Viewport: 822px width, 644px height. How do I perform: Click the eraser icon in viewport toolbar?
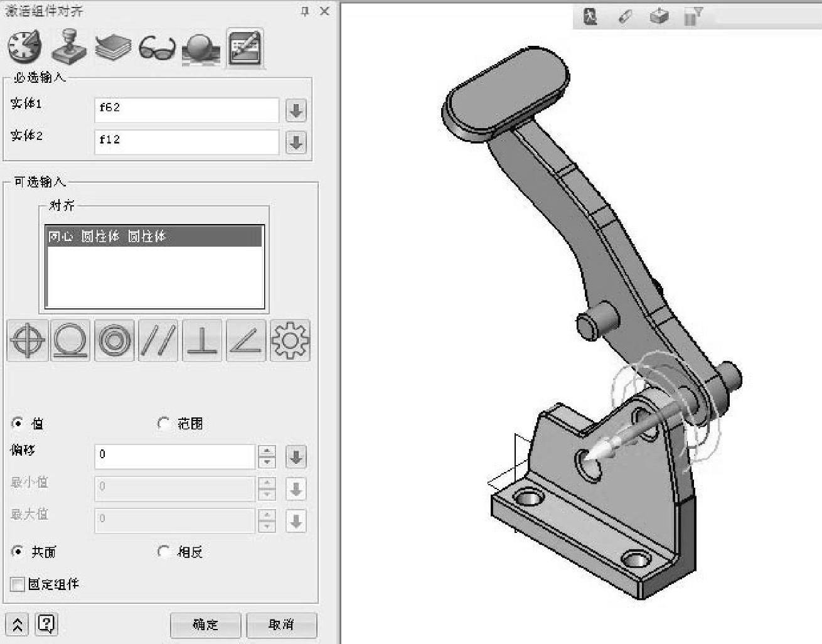click(625, 17)
